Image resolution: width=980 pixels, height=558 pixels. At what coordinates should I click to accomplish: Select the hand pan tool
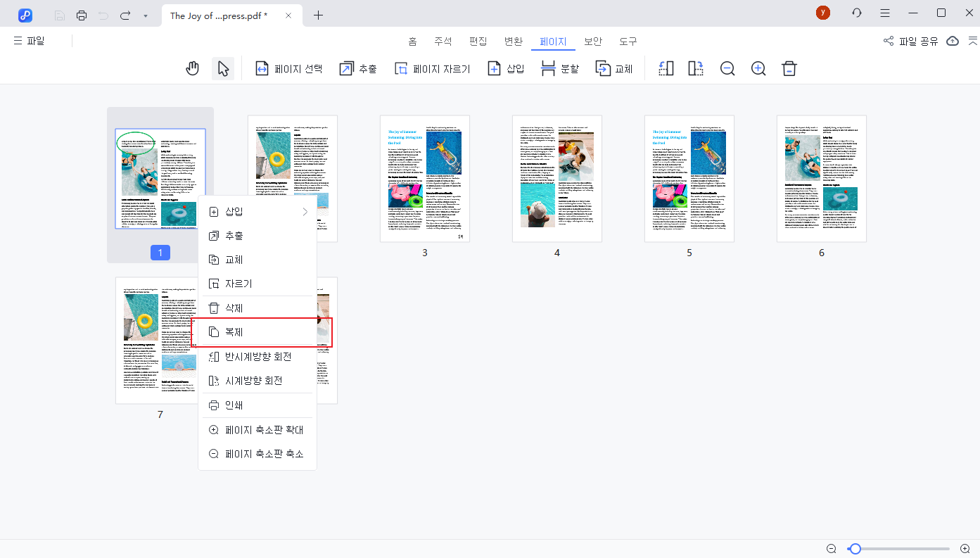192,68
